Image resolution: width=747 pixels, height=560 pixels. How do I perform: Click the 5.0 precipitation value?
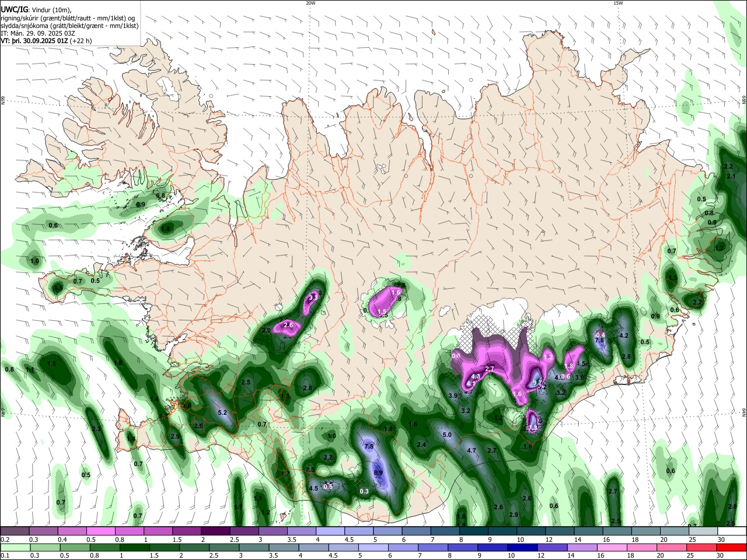[448, 435]
